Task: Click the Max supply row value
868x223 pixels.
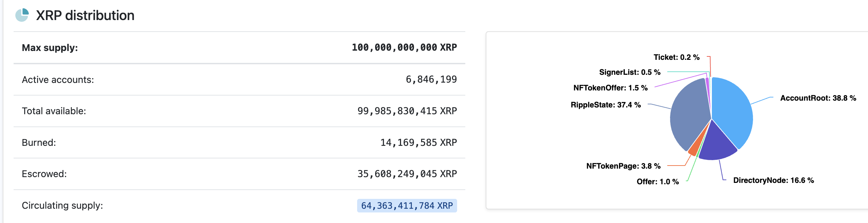Action: pyautogui.click(x=404, y=48)
